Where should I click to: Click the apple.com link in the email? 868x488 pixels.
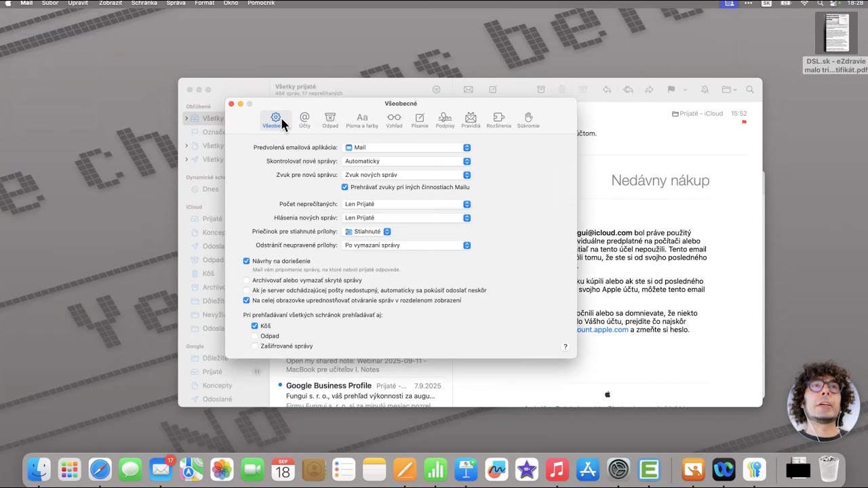point(603,329)
